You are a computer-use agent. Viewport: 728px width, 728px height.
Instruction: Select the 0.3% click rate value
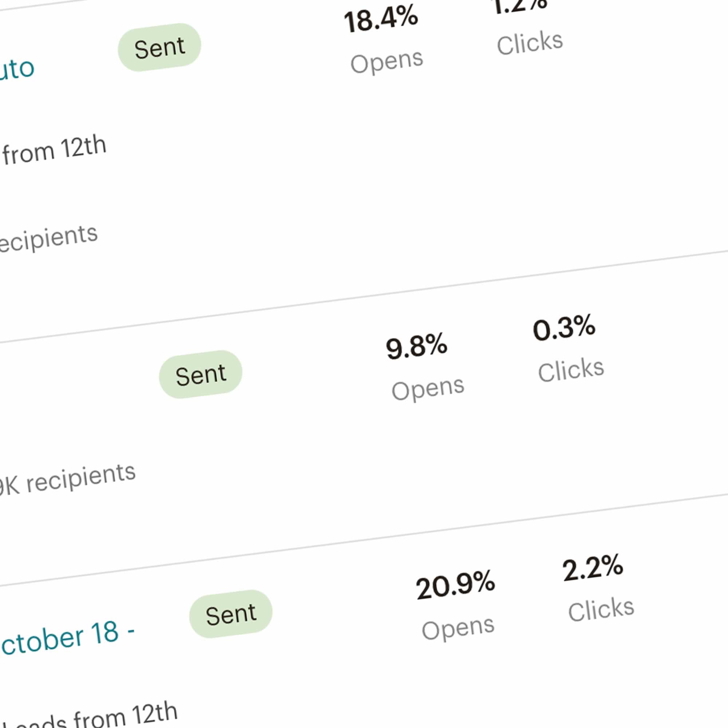coord(564,328)
